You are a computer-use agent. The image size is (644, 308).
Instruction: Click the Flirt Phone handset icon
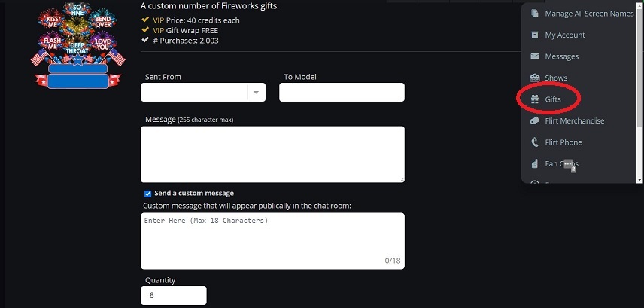tap(535, 142)
